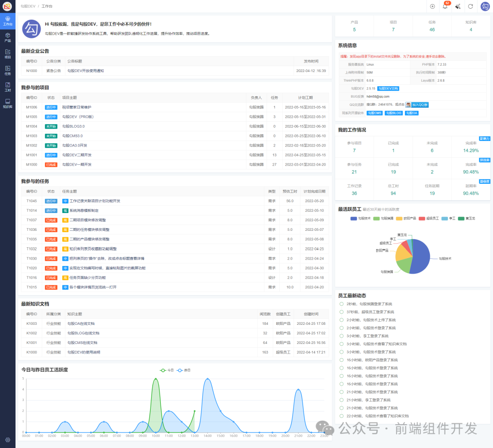Click the settings gear at sidebar bottom
Viewport: 493px width, 448px height.
point(8,440)
